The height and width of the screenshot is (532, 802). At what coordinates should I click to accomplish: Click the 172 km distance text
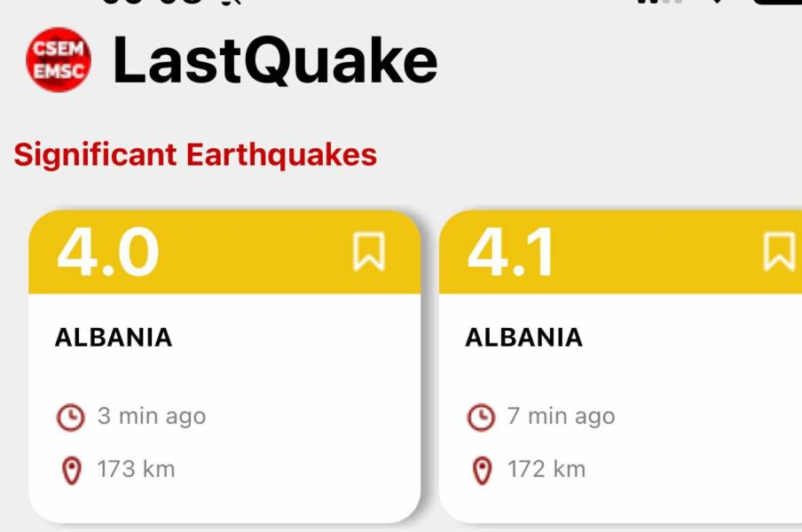(x=546, y=469)
